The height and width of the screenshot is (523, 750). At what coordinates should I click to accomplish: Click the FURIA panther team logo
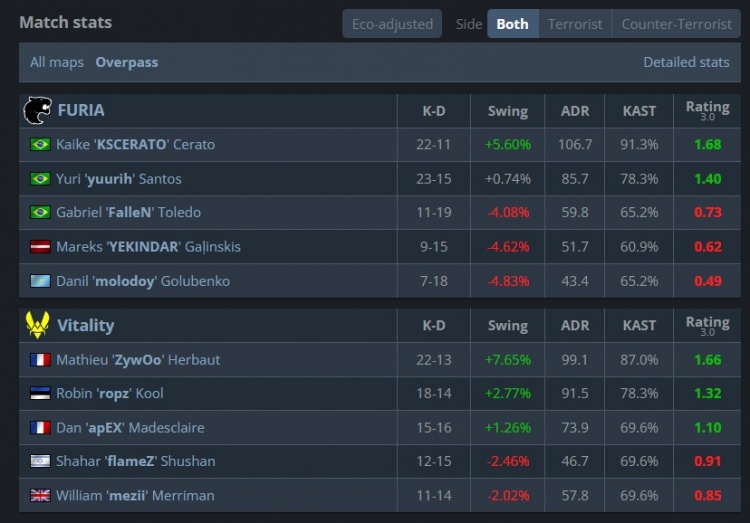point(37,110)
